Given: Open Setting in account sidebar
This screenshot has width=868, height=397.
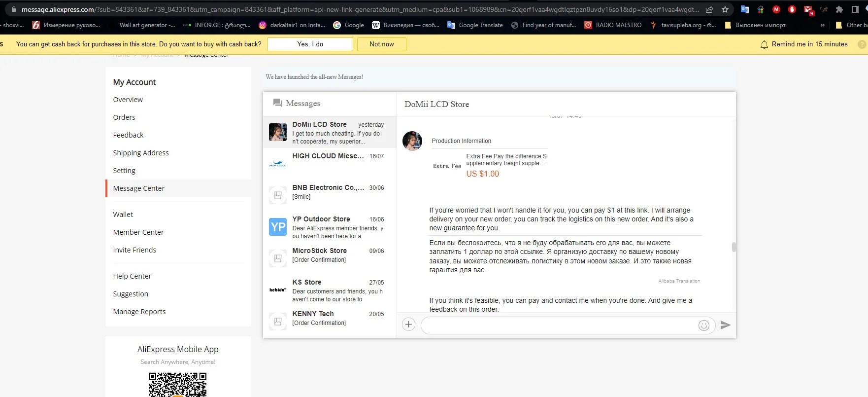Looking at the screenshot, I should click(124, 171).
